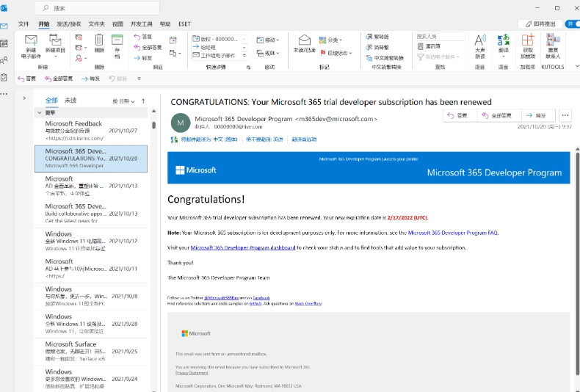Screen dimensions: 580x392
Task: Click Reply (答复) in the ribbon Respond group
Action: pos(143,37)
